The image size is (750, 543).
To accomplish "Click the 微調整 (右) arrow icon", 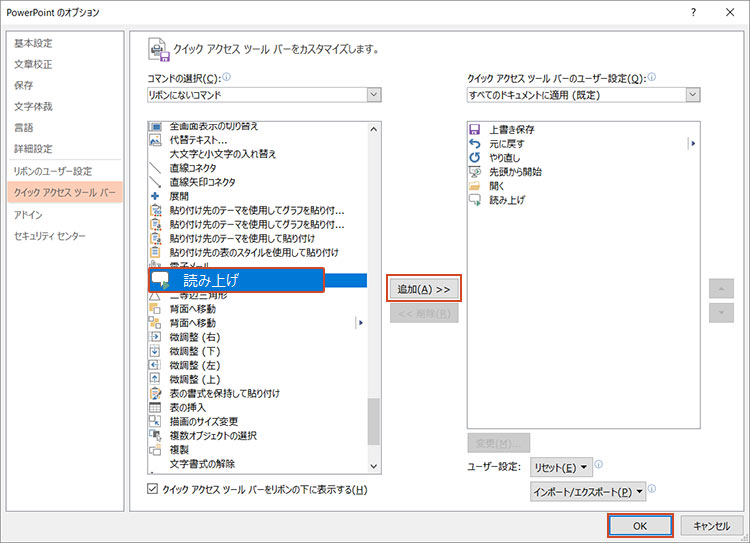I will coord(155,337).
